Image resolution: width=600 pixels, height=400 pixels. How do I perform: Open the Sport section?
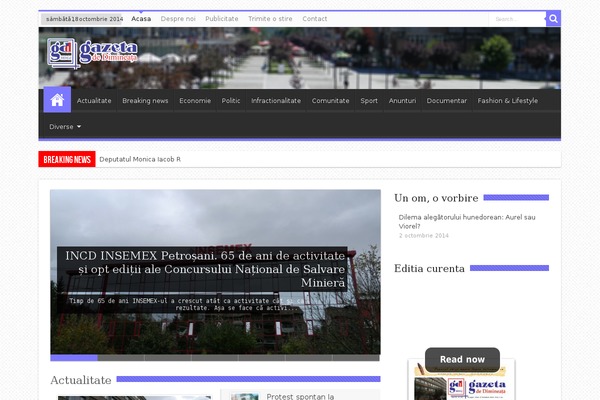[x=369, y=101]
